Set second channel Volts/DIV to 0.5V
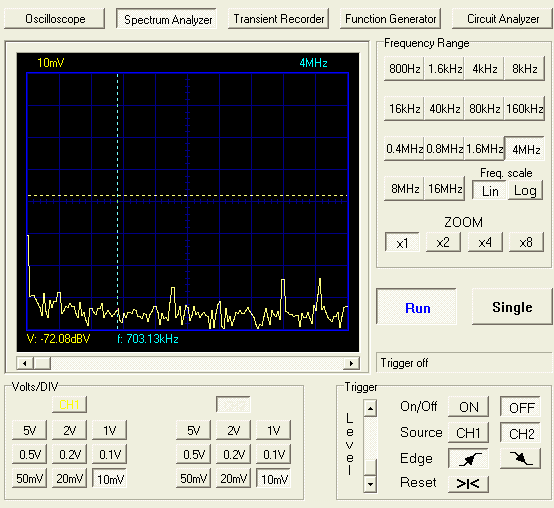 pos(193,454)
